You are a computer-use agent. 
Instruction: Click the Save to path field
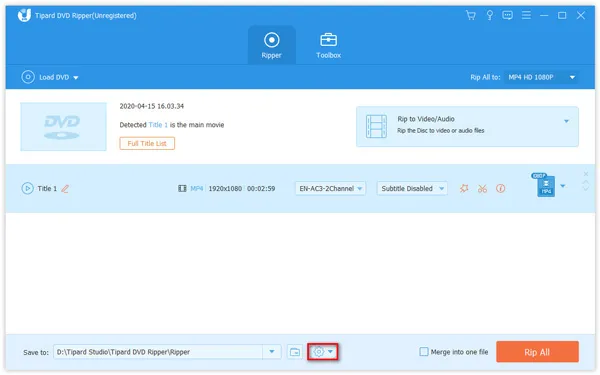(x=158, y=352)
